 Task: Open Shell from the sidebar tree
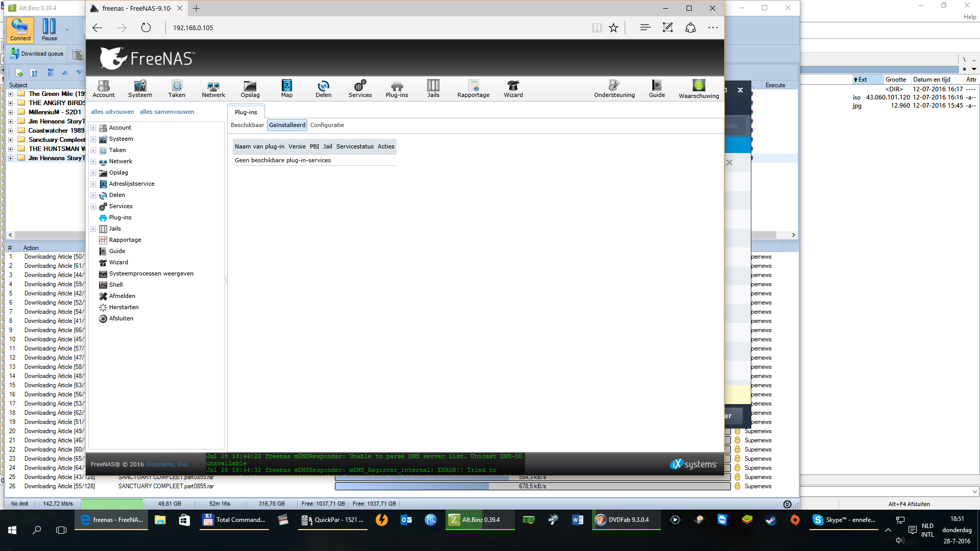pyautogui.click(x=116, y=285)
